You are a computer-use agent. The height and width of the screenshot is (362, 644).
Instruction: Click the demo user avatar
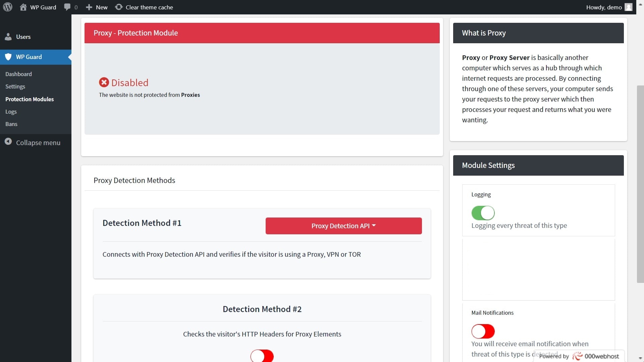[x=628, y=7]
